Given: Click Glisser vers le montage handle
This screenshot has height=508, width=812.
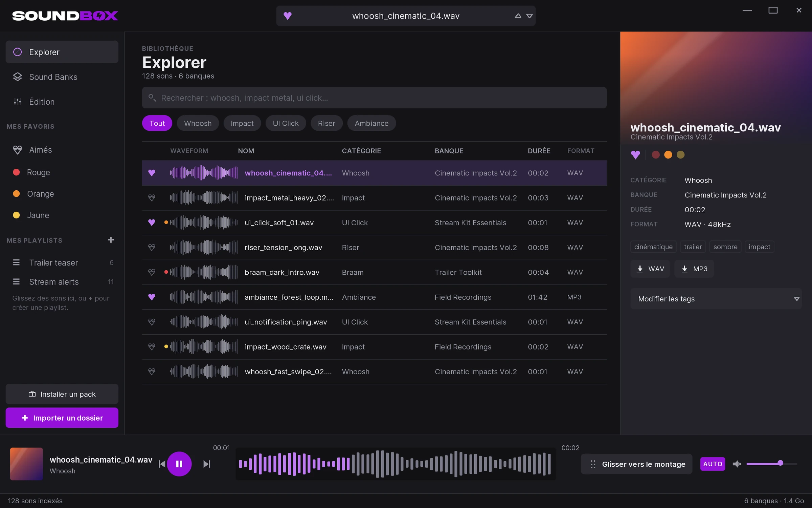Looking at the screenshot, I should (x=636, y=464).
